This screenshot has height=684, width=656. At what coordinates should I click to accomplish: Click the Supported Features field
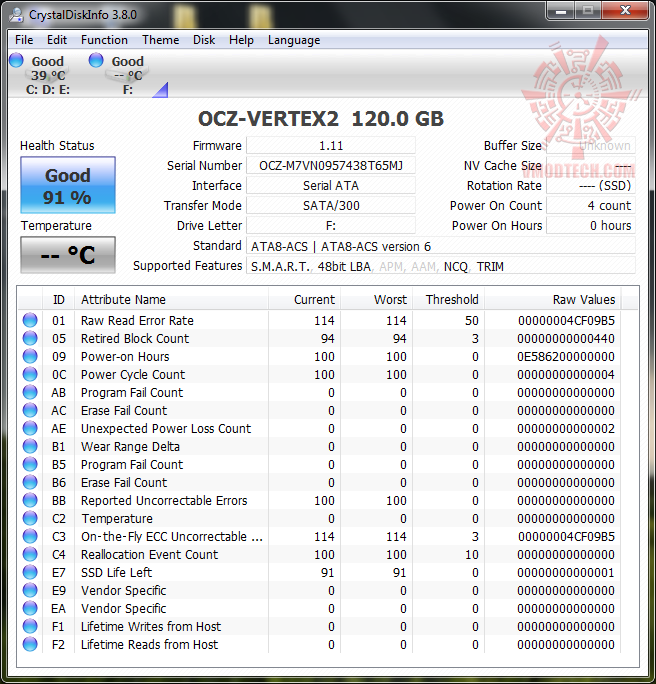(x=441, y=266)
